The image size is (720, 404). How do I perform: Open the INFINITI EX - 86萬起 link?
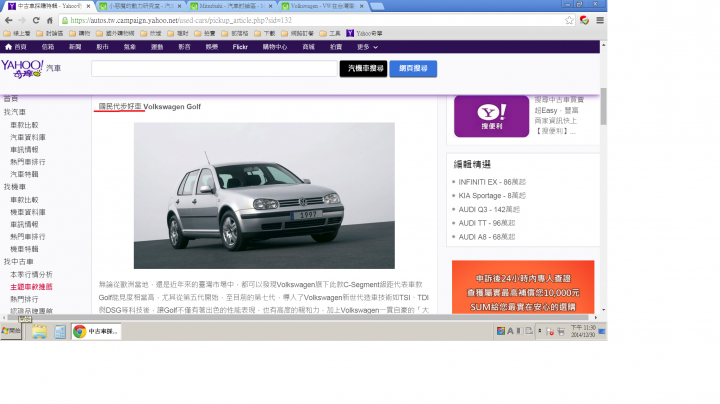pyautogui.click(x=492, y=182)
